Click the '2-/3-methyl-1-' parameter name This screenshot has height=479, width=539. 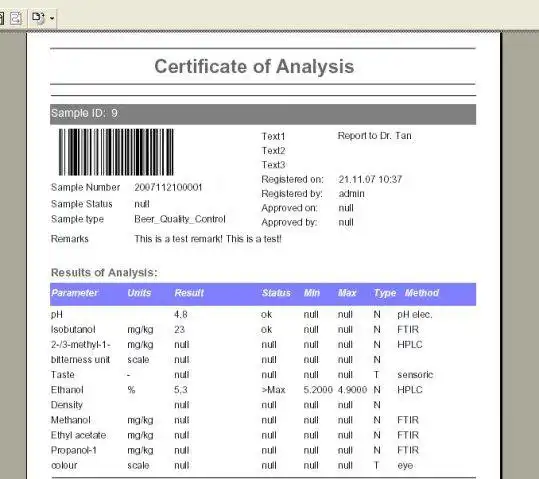coord(80,345)
